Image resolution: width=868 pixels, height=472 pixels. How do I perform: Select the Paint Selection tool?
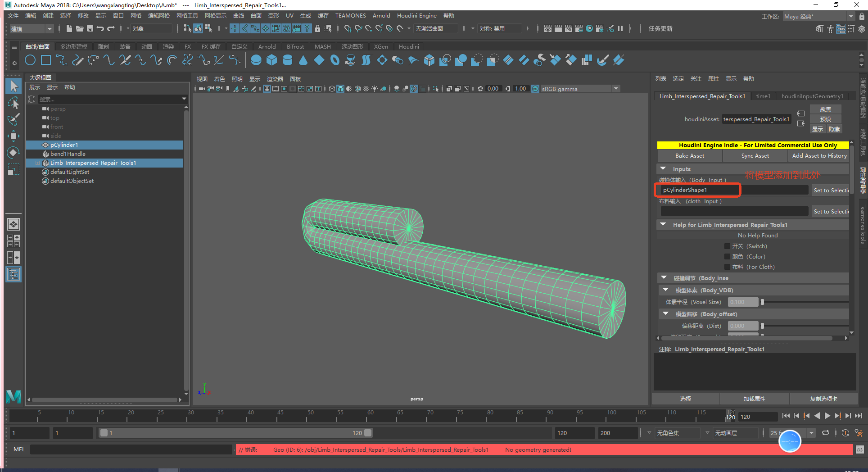(x=14, y=119)
